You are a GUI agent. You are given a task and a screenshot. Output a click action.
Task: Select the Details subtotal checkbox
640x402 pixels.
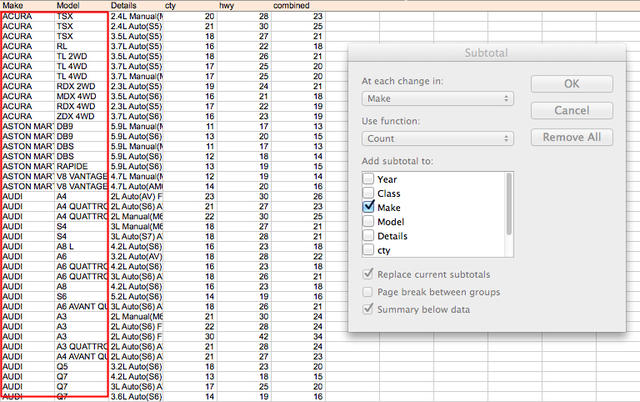pyautogui.click(x=368, y=236)
